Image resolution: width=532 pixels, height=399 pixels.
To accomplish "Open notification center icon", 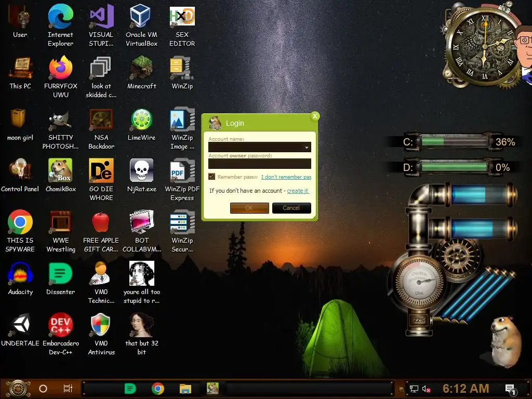I will click(511, 390).
